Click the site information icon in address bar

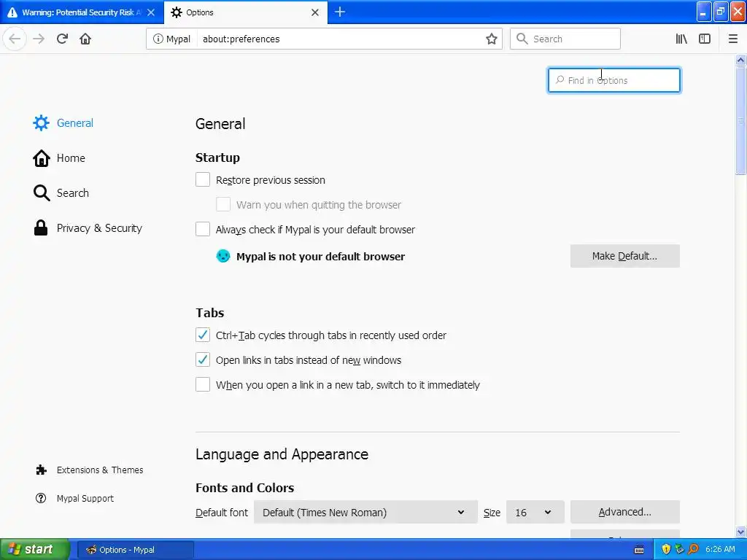(x=158, y=39)
